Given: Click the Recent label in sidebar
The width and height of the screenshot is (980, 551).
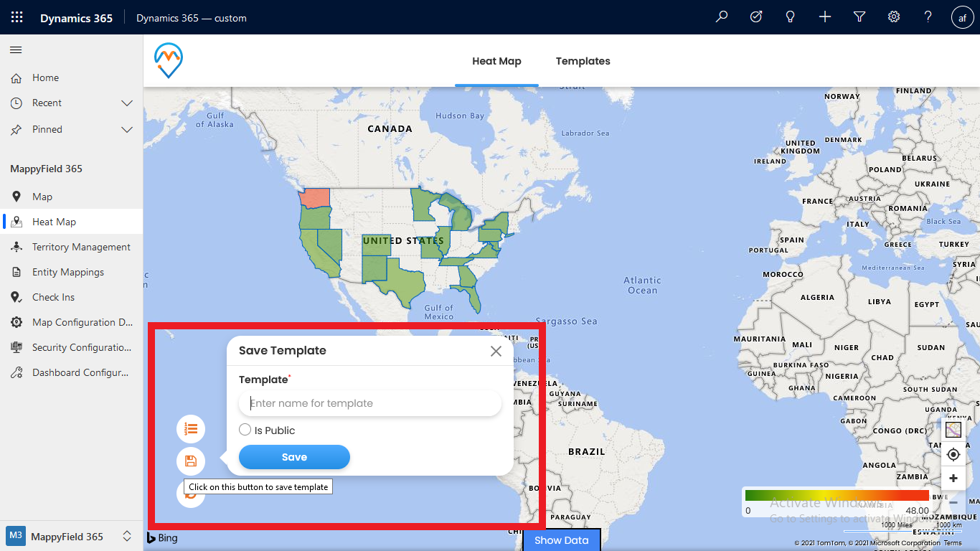Looking at the screenshot, I should [x=47, y=103].
